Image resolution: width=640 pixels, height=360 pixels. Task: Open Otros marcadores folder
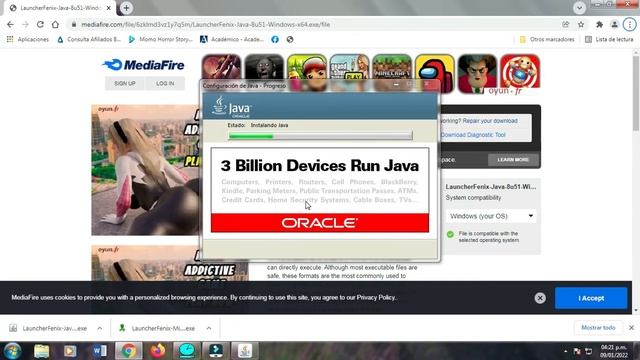[x=547, y=40]
